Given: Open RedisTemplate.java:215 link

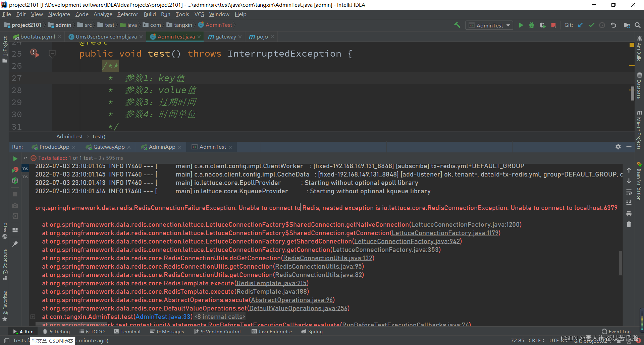Looking at the screenshot, I should (x=272, y=283).
